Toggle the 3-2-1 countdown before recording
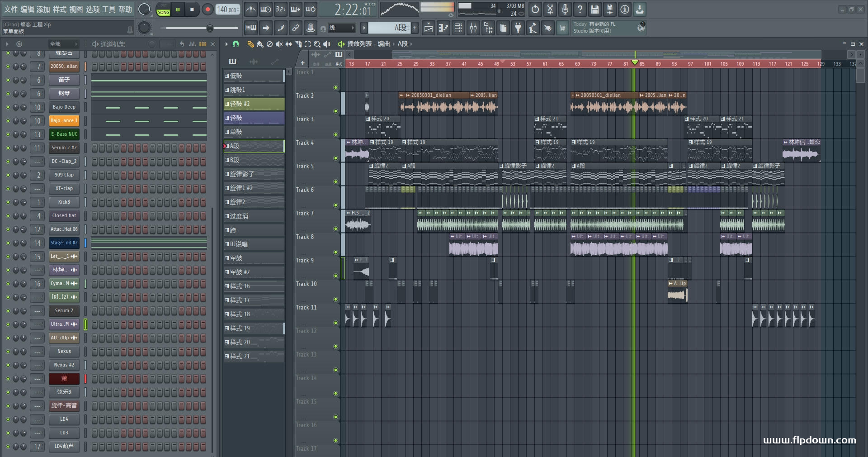The image size is (868, 457). [281, 9]
